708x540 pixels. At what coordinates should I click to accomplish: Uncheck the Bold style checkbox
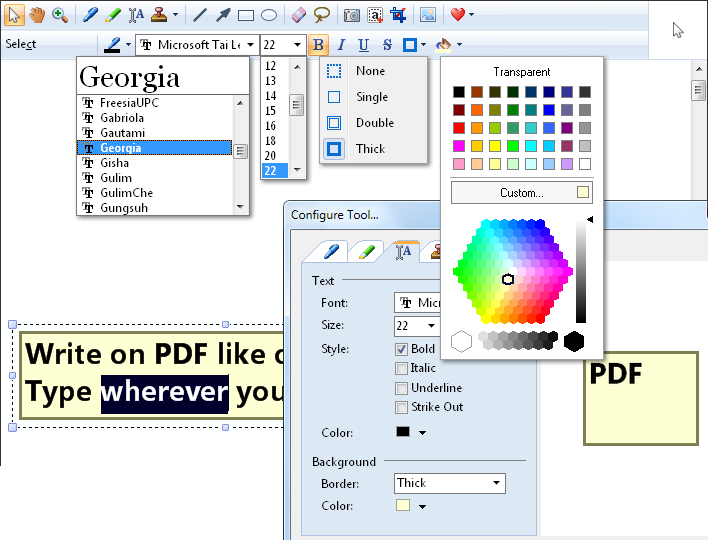click(x=402, y=349)
